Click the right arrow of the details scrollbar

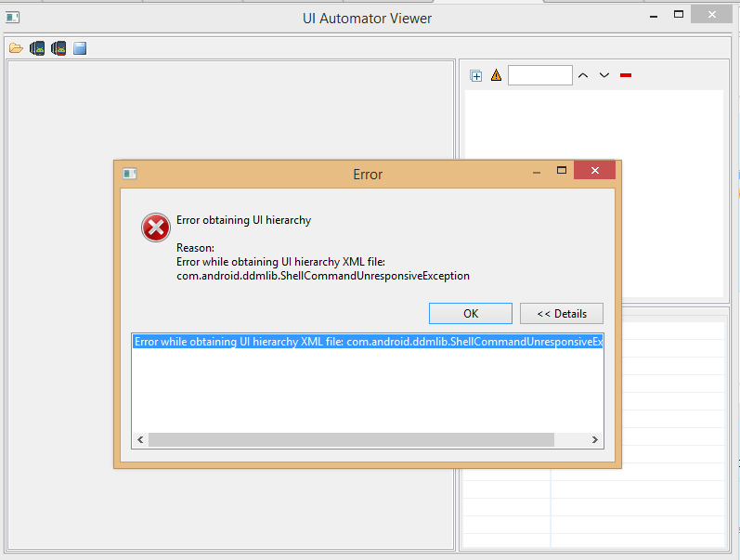pyautogui.click(x=594, y=439)
